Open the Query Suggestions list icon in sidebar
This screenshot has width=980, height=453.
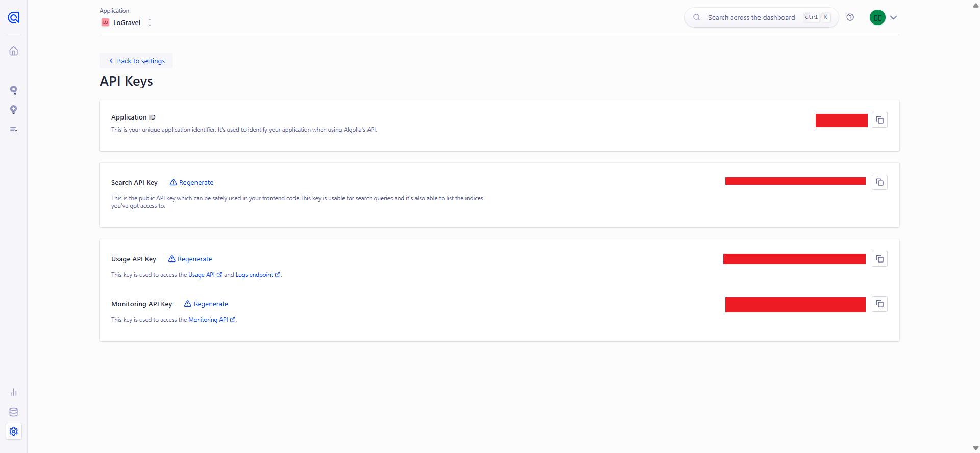[14, 130]
